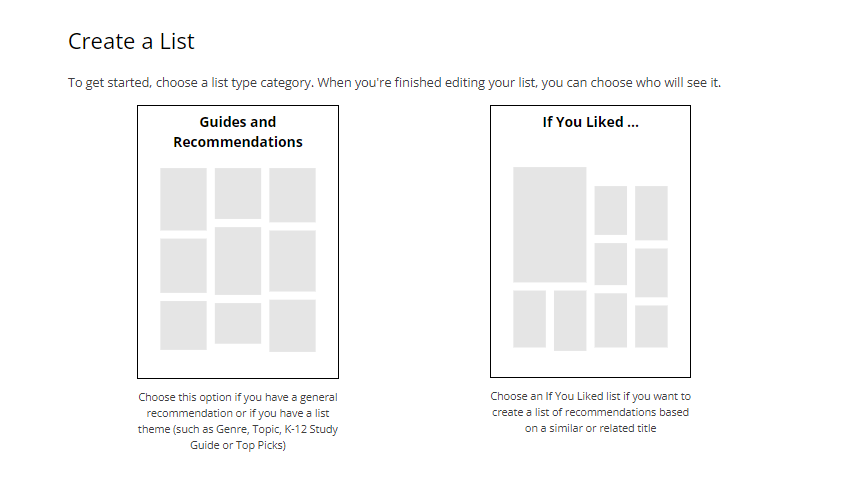
Task: Click top-middle tile in Guides and Recommendations grid
Action: tap(238, 193)
